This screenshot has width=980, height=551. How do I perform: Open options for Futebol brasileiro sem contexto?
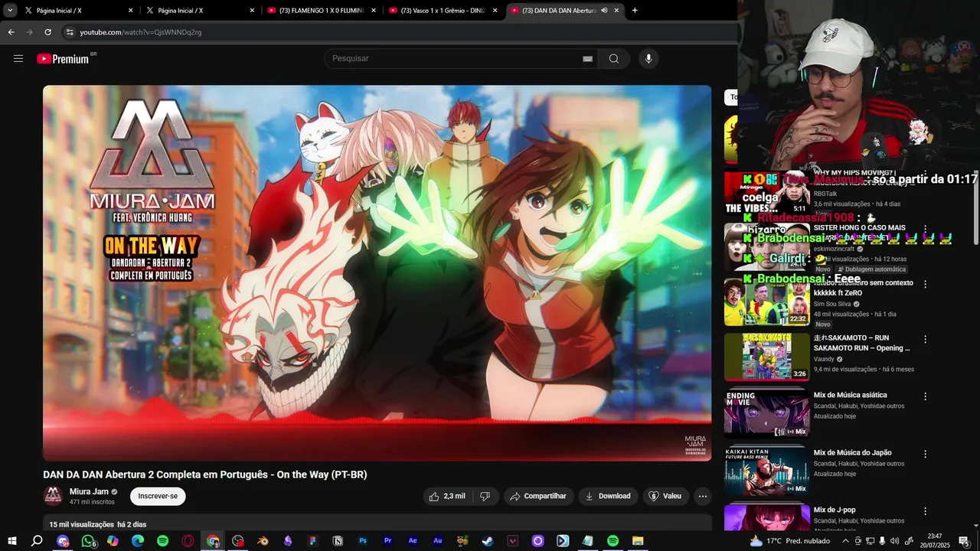(x=925, y=284)
